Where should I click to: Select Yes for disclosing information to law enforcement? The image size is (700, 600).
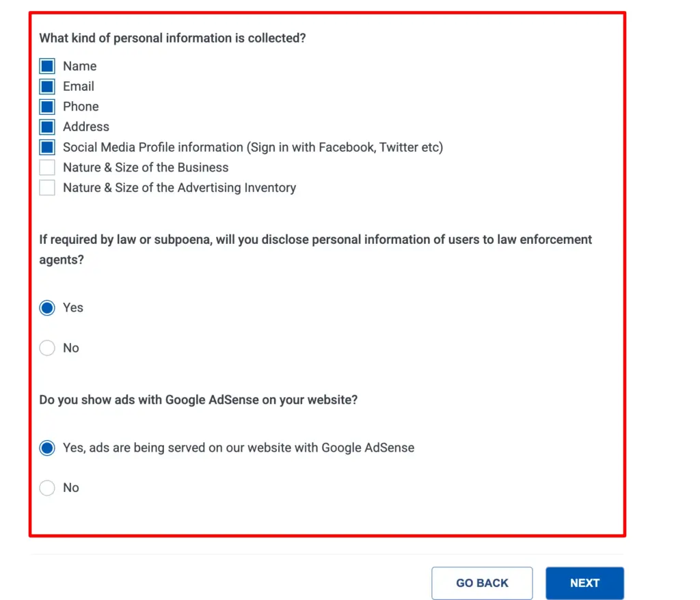click(47, 308)
